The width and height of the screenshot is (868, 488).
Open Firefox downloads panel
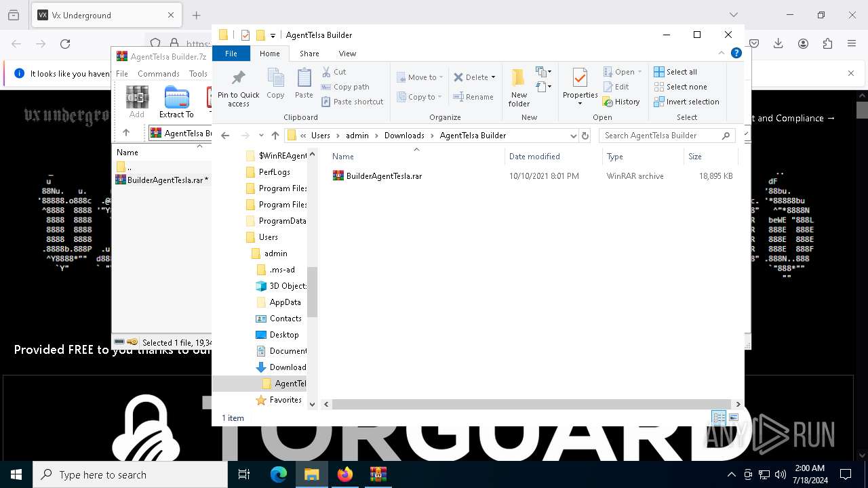(778, 43)
